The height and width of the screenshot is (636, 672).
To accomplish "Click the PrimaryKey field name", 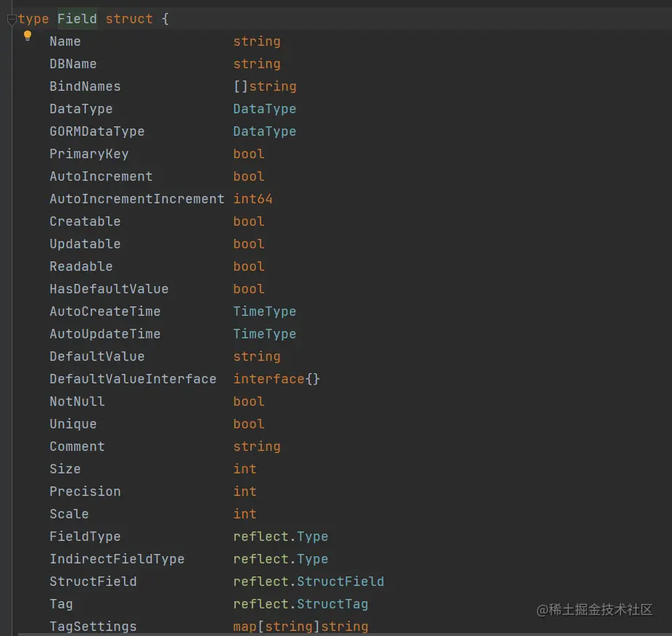I will 89,154.
